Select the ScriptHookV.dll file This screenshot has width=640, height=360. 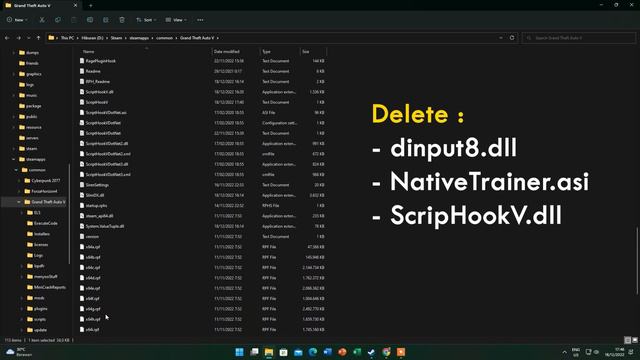pos(100,92)
